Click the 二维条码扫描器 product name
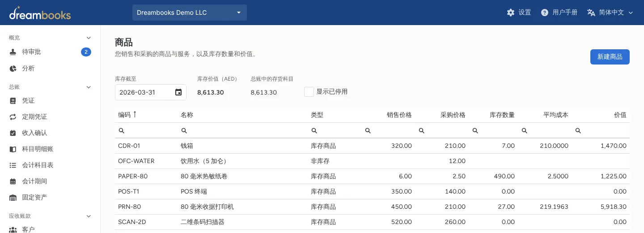Viewport: 644px width, 233px height. click(203, 222)
